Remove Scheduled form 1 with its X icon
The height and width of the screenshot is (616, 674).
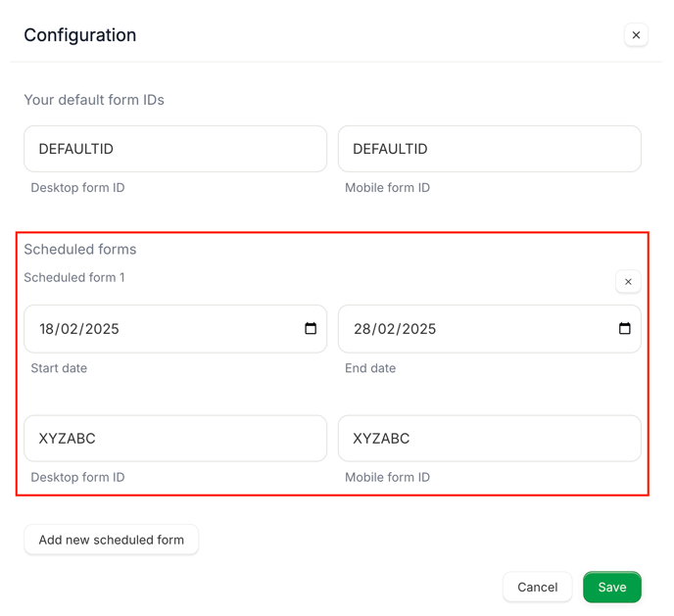(x=628, y=282)
